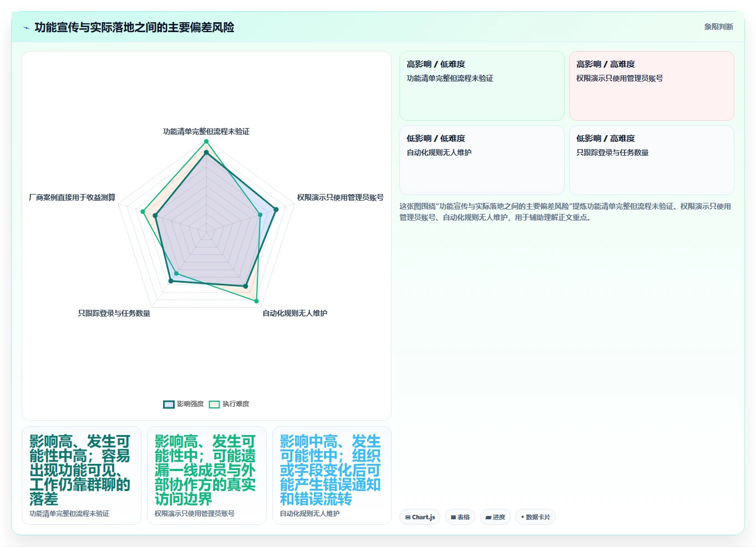Screen dimensions: 756x547
Task: Click the radar axis label 厂商案例直接用于收益测算
Action: [72, 197]
